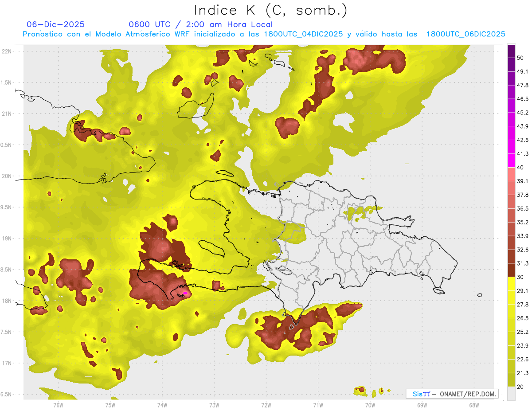Click the color scale value 40

521,168
